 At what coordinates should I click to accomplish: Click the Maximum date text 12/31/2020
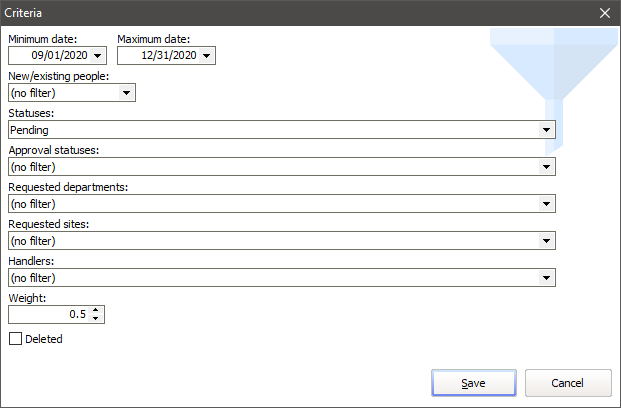[167, 56]
